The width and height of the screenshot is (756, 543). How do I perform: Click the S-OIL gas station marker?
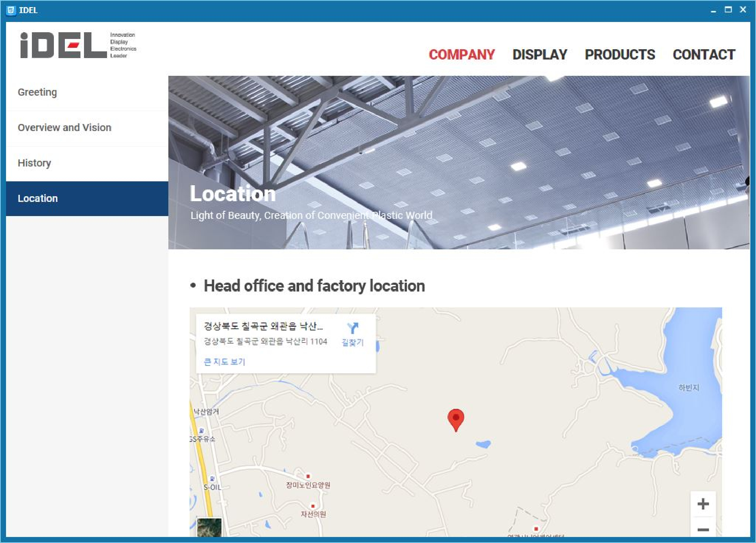tap(212, 479)
